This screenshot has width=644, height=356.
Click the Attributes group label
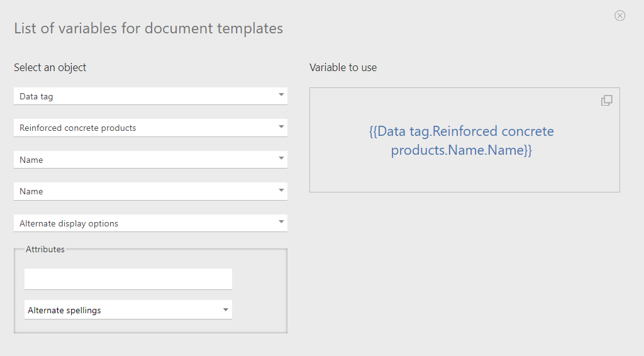(x=45, y=249)
